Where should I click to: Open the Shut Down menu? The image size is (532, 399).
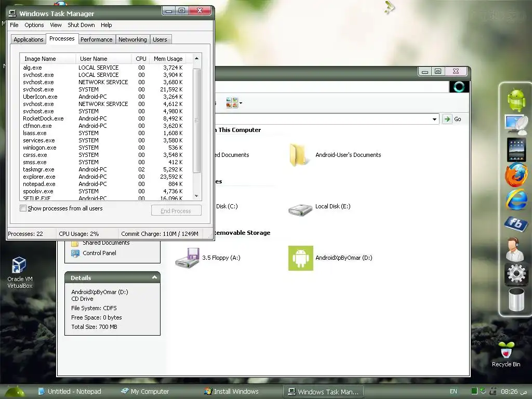click(81, 25)
